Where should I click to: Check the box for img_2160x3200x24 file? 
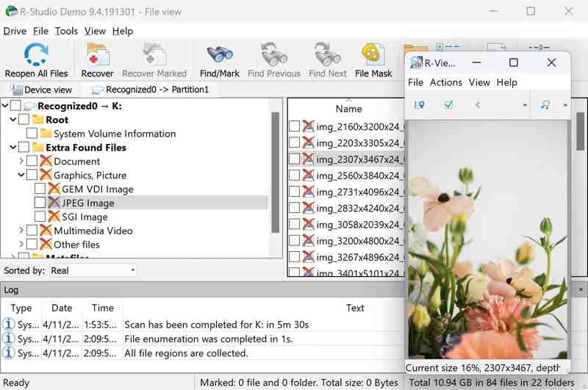(294, 126)
